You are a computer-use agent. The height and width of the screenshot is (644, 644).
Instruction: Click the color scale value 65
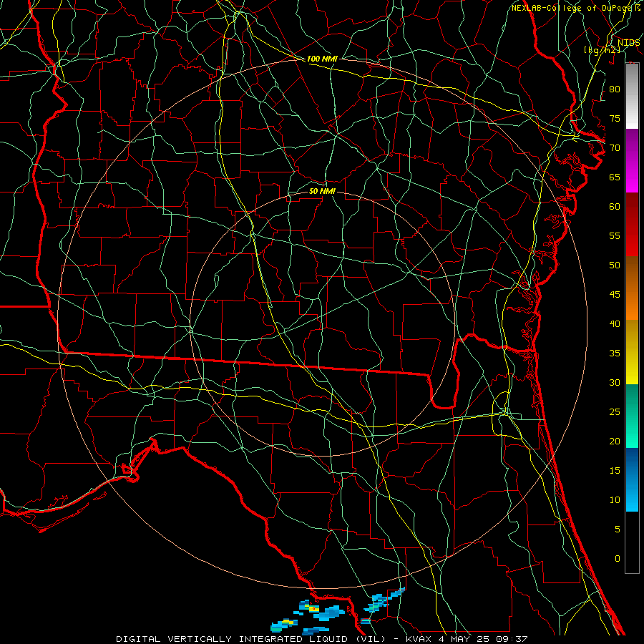(615, 177)
